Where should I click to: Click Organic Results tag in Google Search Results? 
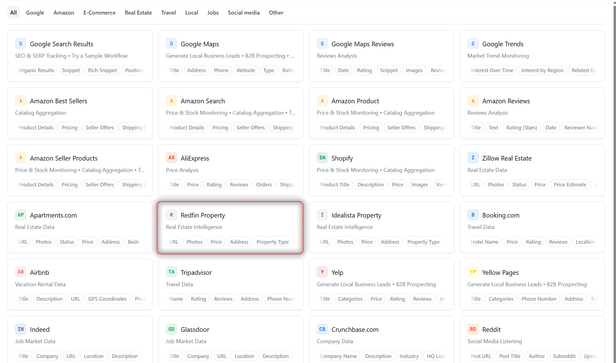(36, 70)
